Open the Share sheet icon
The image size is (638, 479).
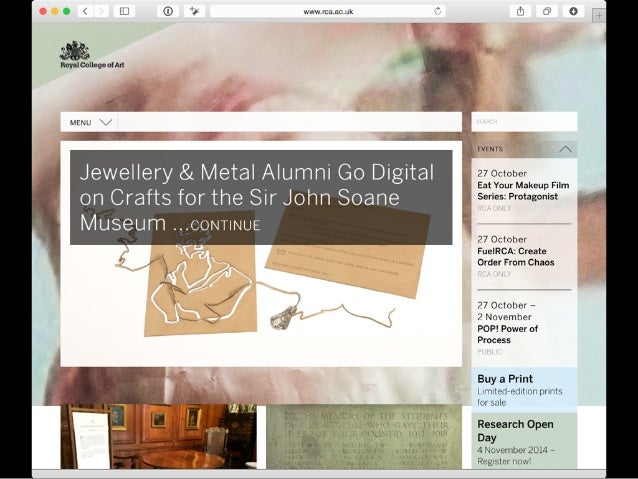[x=520, y=11]
